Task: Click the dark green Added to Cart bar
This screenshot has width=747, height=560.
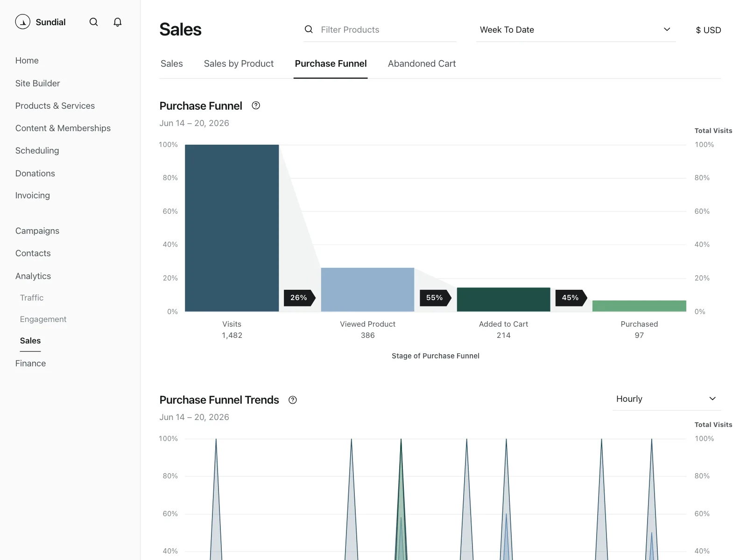Action: point(503,300)
